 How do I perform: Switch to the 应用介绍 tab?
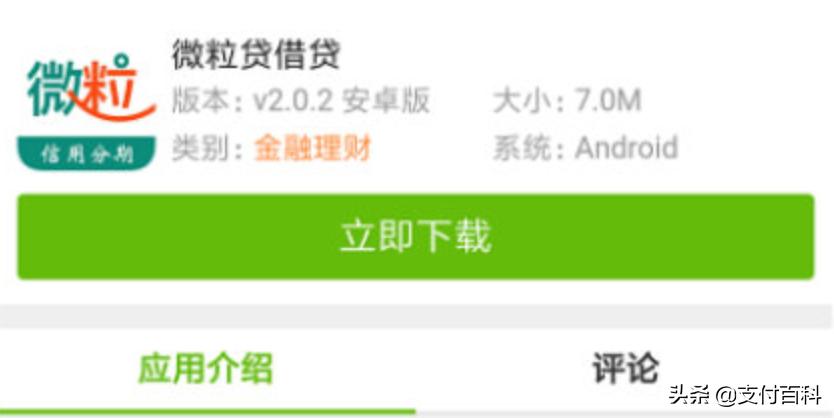206,368
